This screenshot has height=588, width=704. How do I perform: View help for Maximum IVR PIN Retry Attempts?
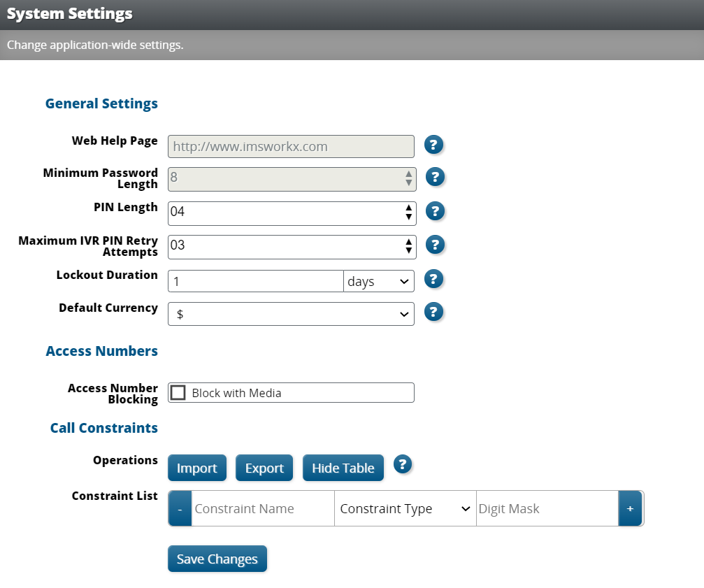coord(435,245)
